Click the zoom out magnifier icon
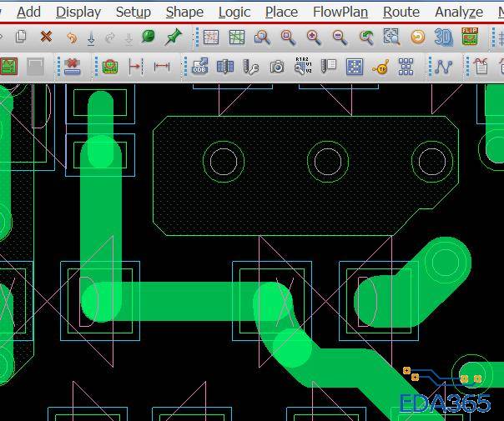Image resolution: width=504 pixels, height=421 pixels. click(340, 37)
